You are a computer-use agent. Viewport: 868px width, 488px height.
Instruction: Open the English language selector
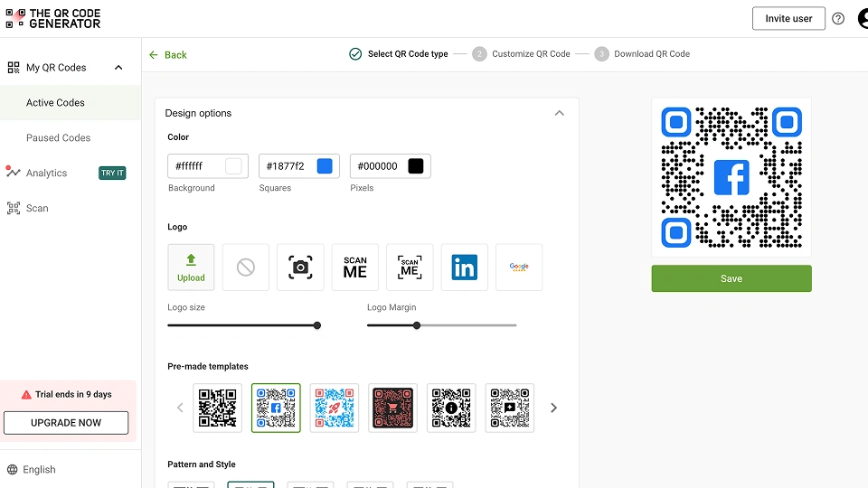coord(39,469)
